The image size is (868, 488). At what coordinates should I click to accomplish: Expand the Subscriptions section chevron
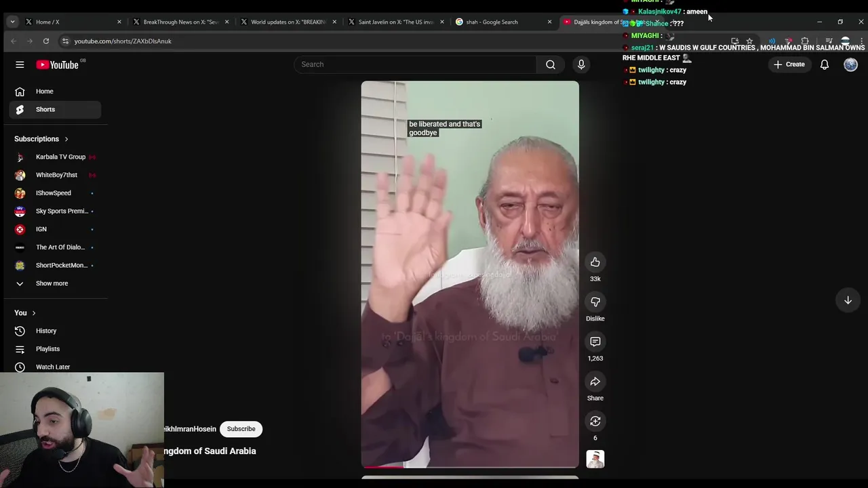point(66,139)
